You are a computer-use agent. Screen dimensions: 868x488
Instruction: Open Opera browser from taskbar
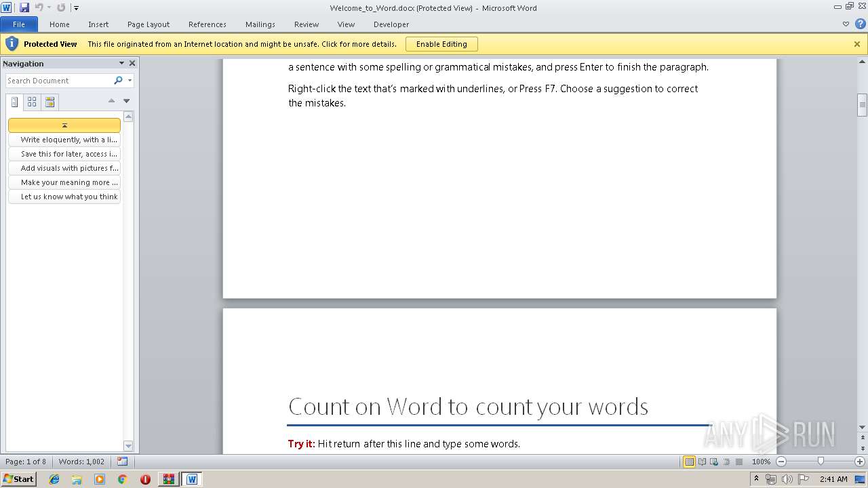coord(145,479)
